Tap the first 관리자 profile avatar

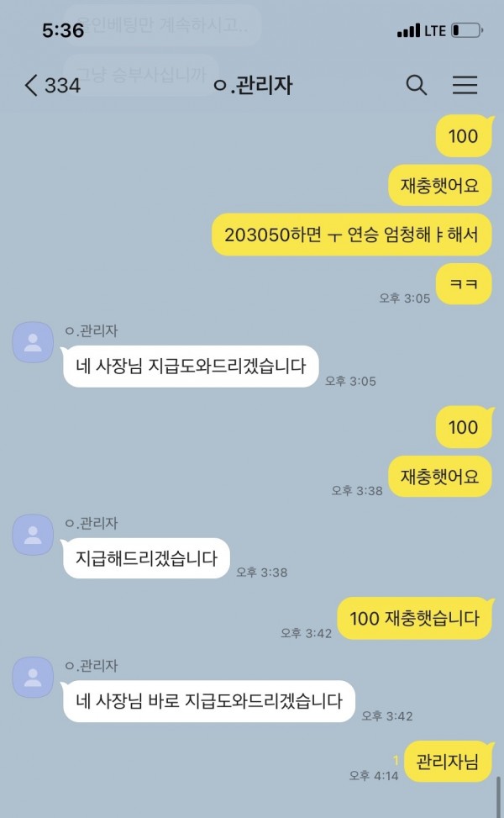[33, 342]
